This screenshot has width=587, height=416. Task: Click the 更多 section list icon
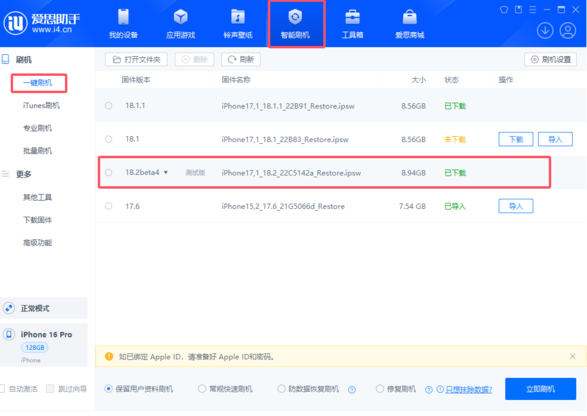6,174
